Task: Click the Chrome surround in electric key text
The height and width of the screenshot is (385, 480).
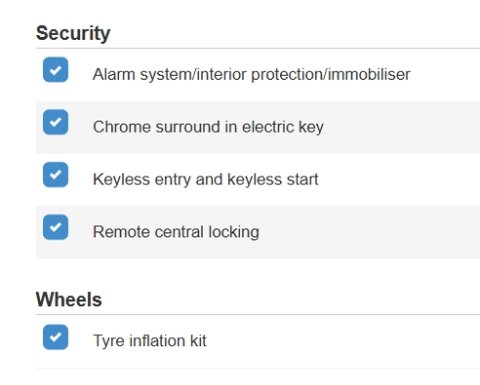Action: [208, 127]
